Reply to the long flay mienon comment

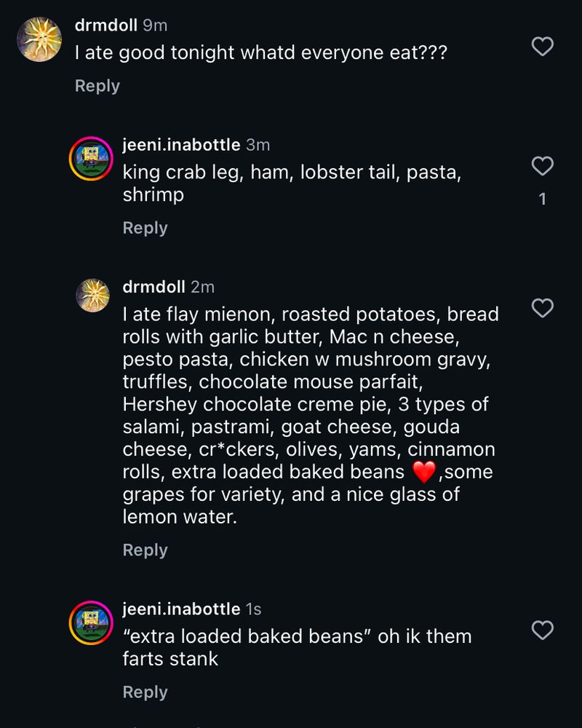pyautogui.click(x=145, y=550)
